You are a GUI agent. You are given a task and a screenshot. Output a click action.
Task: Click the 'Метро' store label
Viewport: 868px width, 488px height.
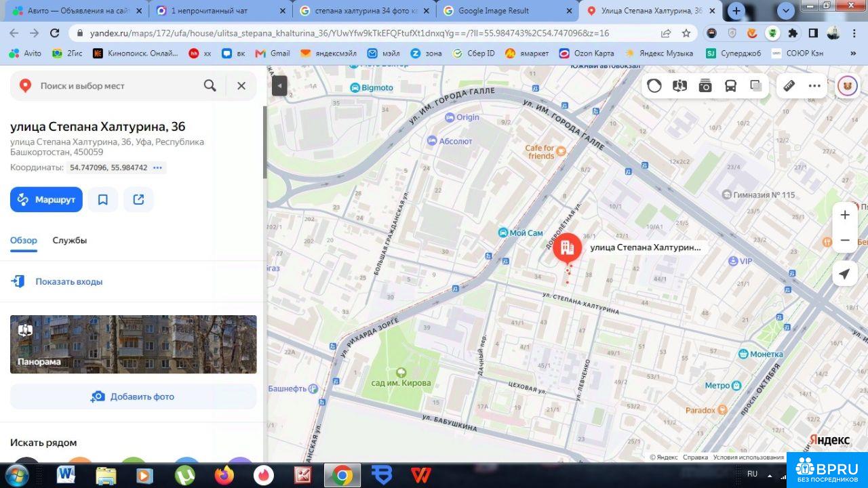click(x=723, y=386)
